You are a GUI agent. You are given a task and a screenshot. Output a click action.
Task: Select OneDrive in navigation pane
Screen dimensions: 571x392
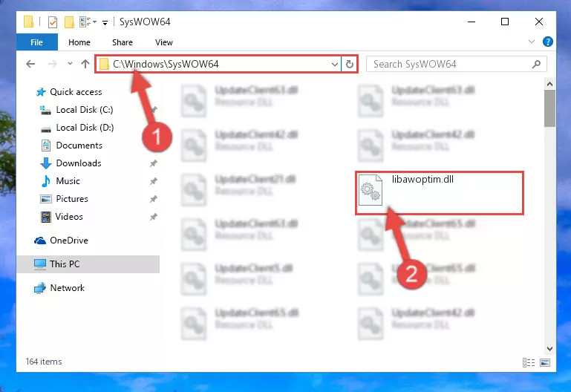point(69,241)
